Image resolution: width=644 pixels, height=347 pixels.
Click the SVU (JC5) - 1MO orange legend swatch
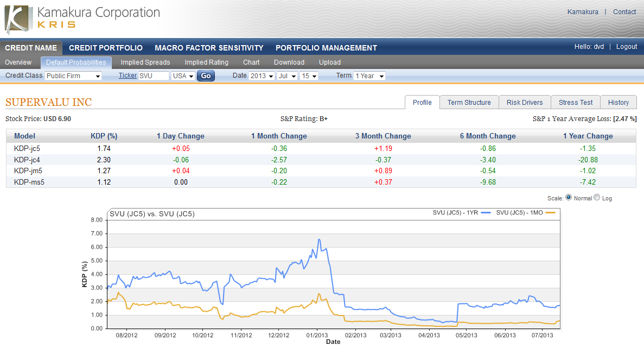coord(550,212)
